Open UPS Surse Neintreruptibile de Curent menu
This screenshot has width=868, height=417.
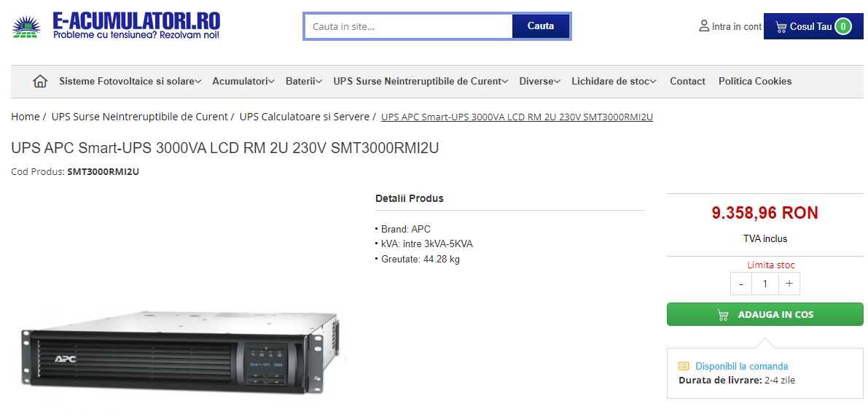click(421, 82)
